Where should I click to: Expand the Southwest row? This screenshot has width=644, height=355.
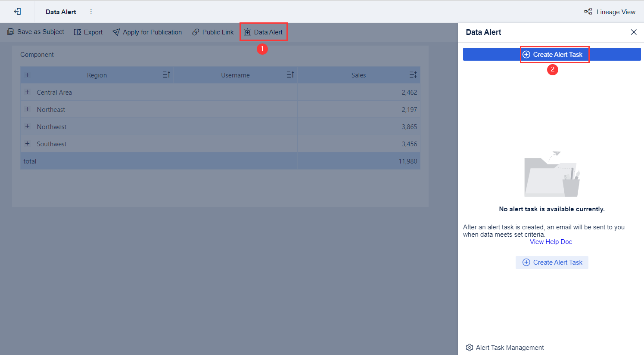pyautogui.click(x=28, y=143)
